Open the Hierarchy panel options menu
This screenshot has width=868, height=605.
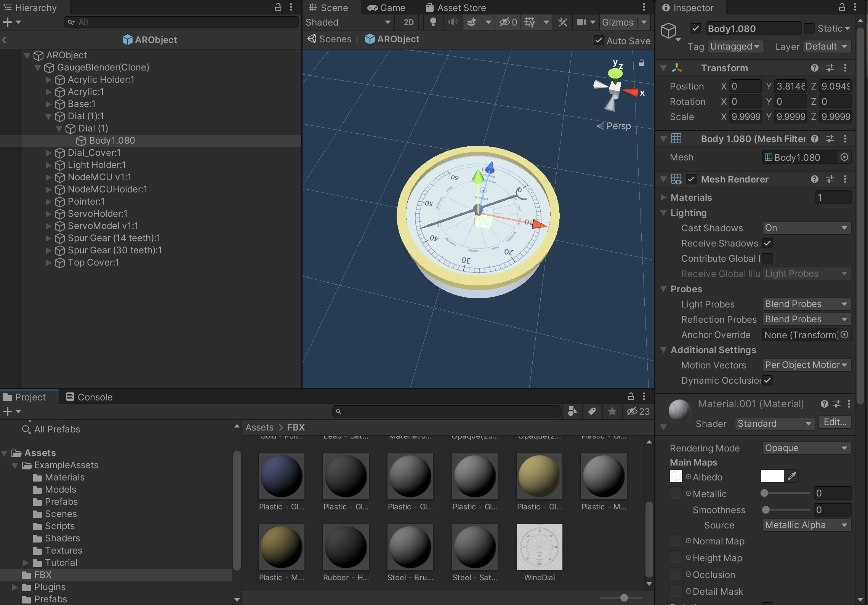291,7
